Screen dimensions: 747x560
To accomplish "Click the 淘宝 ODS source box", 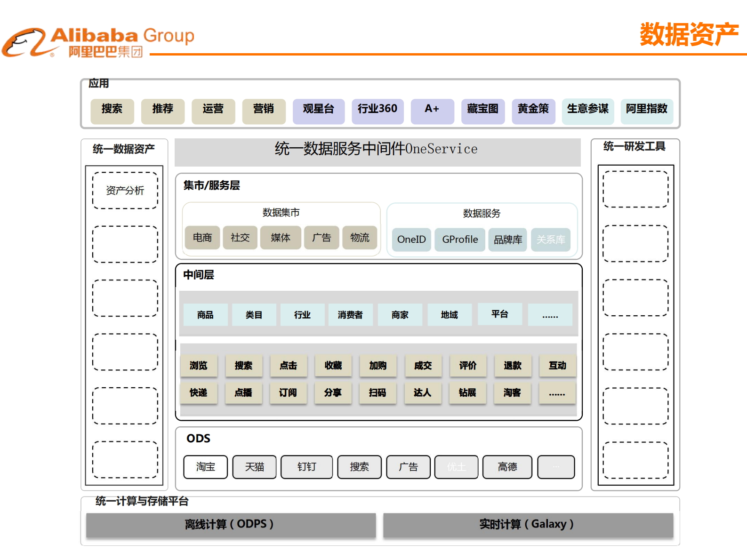I will click(x=206, y=467).
